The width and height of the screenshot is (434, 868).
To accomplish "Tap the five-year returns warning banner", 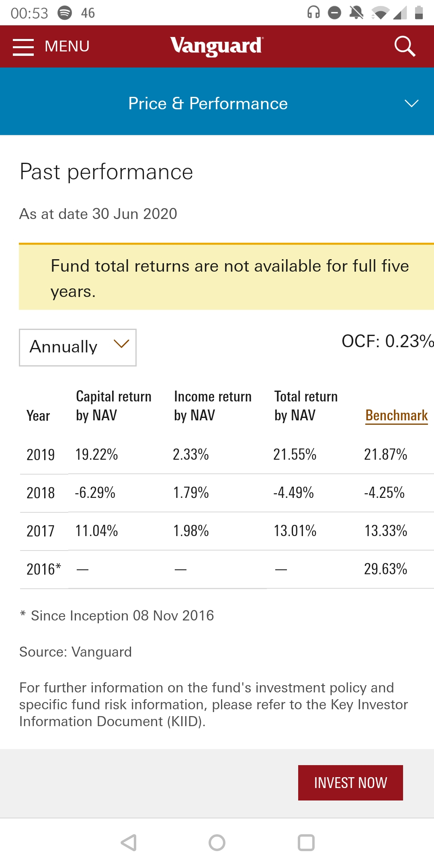I will 226,276.
